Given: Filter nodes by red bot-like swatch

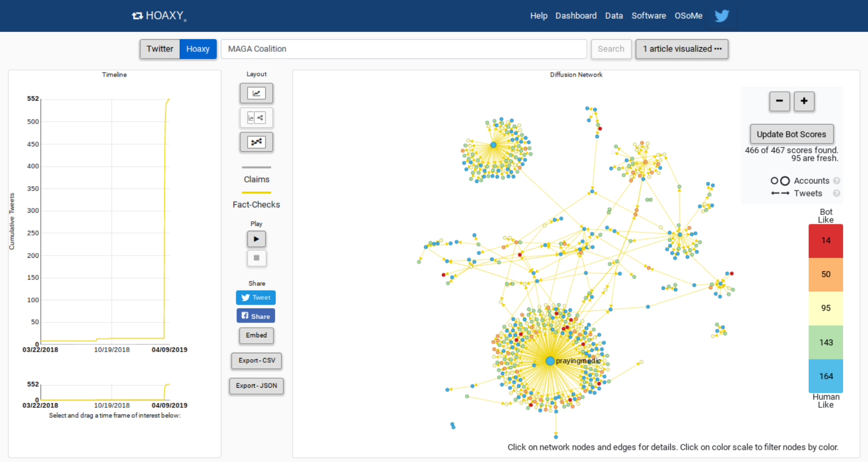Looking at the screenshot, I should pyautogui.click(x=826, y=241).
